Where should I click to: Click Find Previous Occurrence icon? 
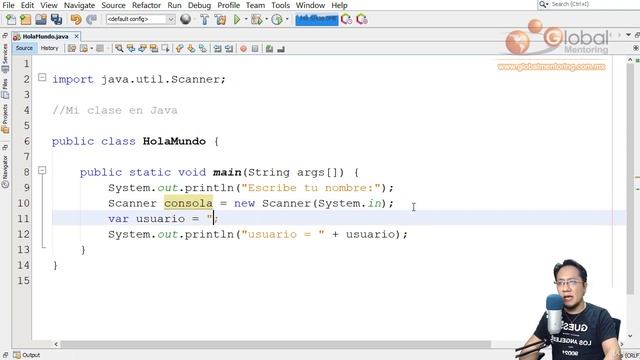[131, 49]
